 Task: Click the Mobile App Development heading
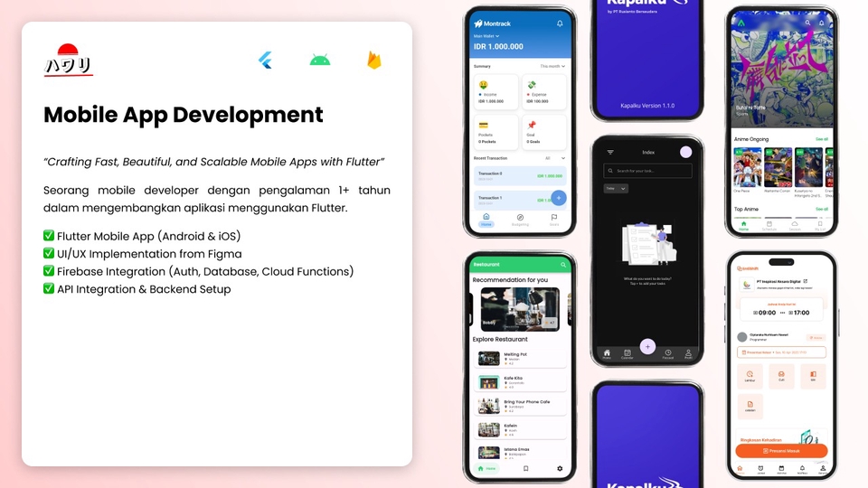[x=184, y=115]
